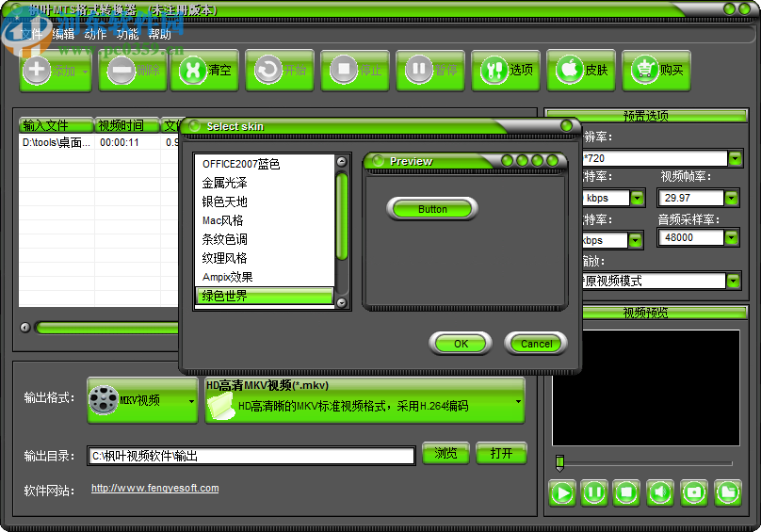Viewport: 761px width, 532px height.
Task: Click the 00:00:11 duration cell
Action: [120, 143]
